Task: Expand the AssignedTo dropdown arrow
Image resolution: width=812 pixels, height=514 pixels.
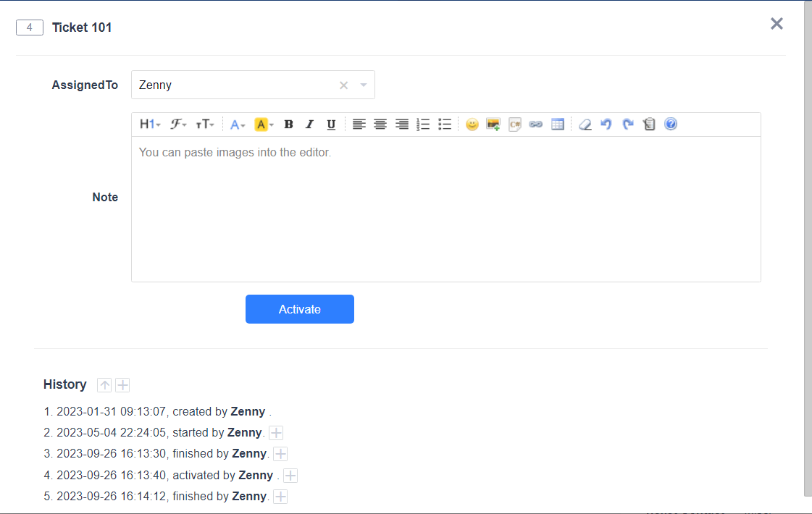Action: pyautogui.click(x=364, y=85)
